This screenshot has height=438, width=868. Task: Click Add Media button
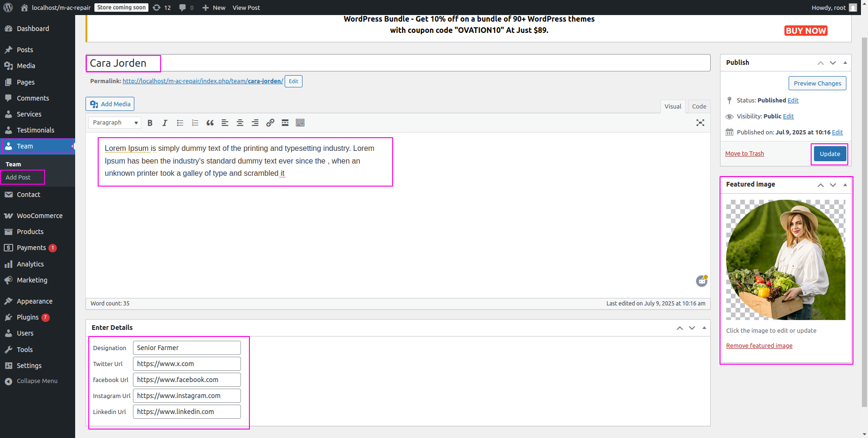click(x=110, y=104)
